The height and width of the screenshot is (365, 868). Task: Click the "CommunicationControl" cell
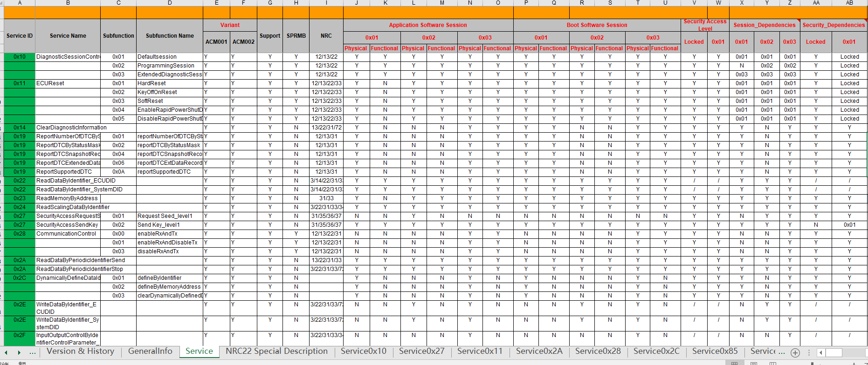coord(68,234)
